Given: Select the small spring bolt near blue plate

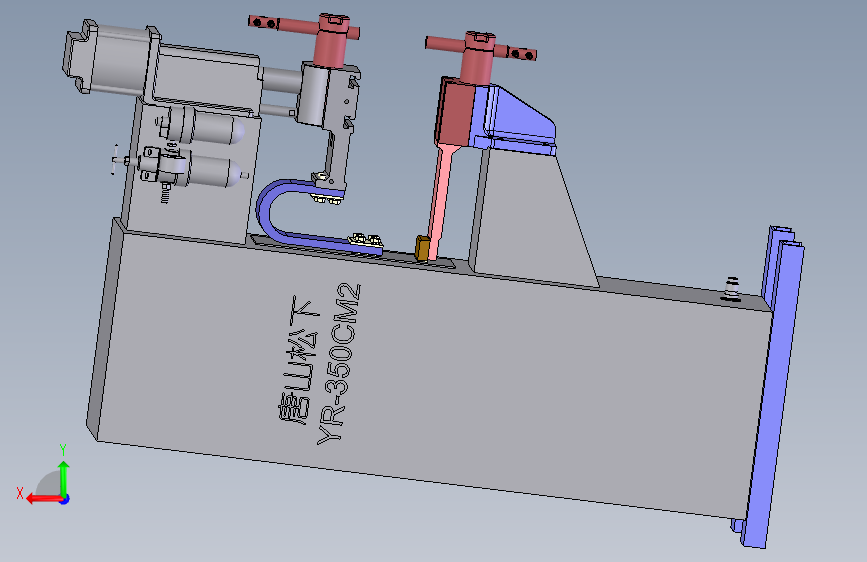Looking at the screenshot, I should click(731, 289).
